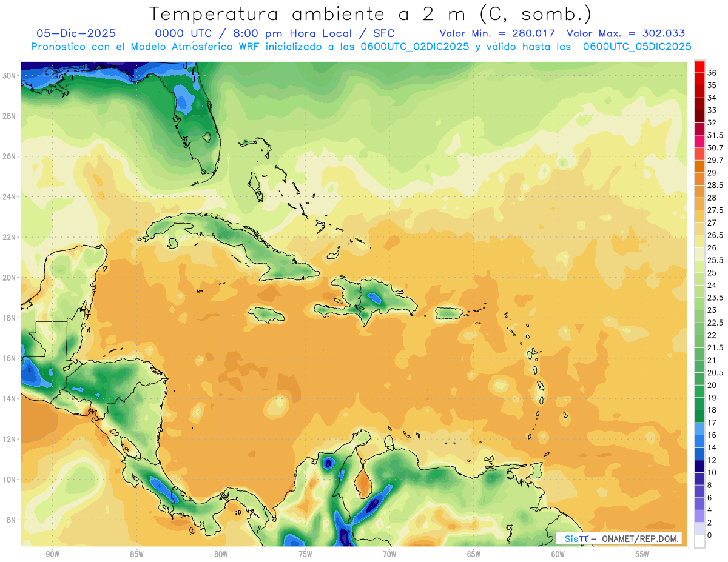The height and width of the screenshot is (562, 728).
Task: Click the 30N latitude label
Action: click(10, 75)
